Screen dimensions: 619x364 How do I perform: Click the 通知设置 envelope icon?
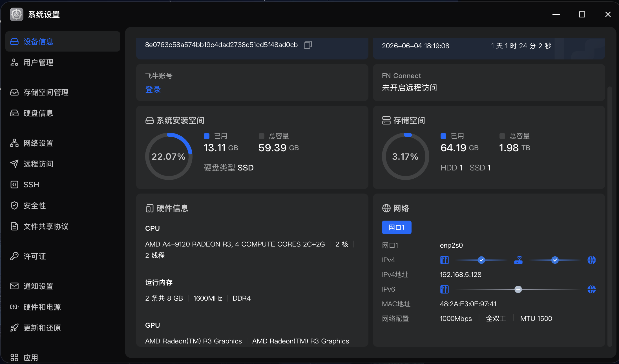(14, 286)
